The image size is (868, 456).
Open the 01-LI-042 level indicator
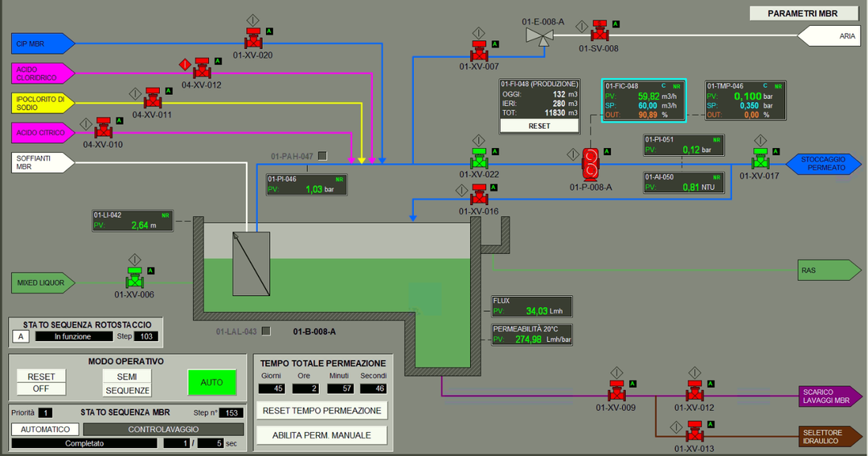133,220
